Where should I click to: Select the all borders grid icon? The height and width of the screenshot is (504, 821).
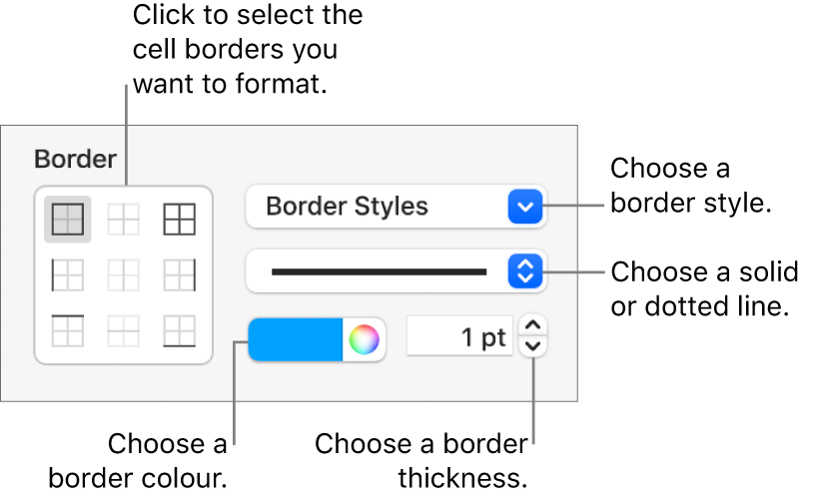[179, 220]
